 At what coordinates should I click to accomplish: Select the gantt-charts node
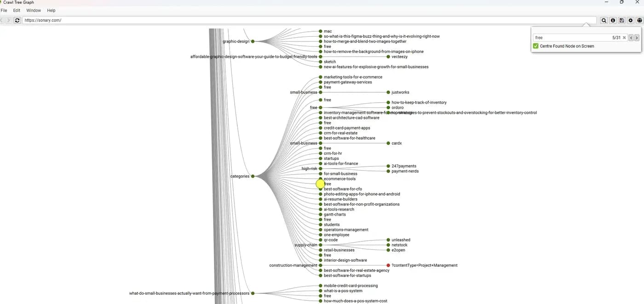(335, 214)
